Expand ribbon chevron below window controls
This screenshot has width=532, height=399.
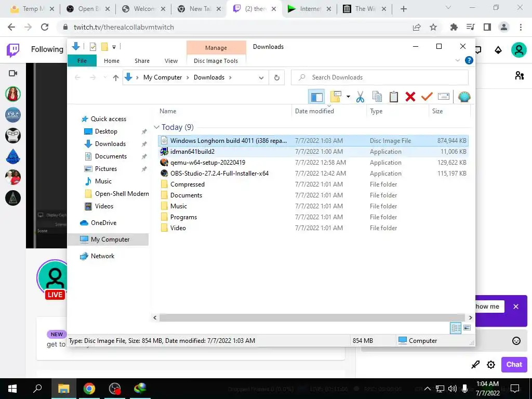pos(457,60)
